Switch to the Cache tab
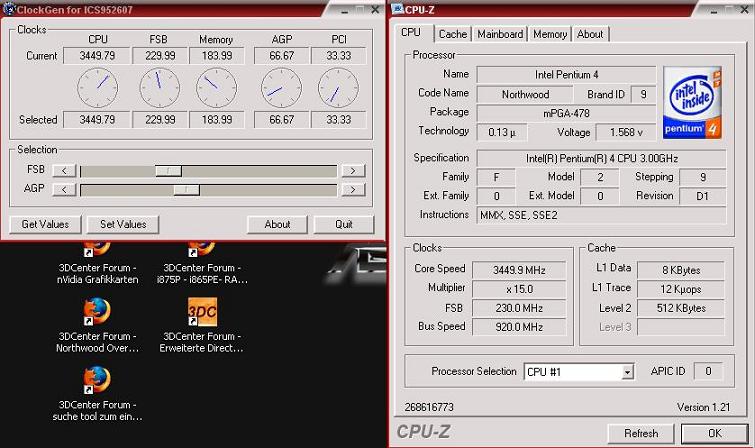This screenshot has height=448, width=755. [453, 34]
